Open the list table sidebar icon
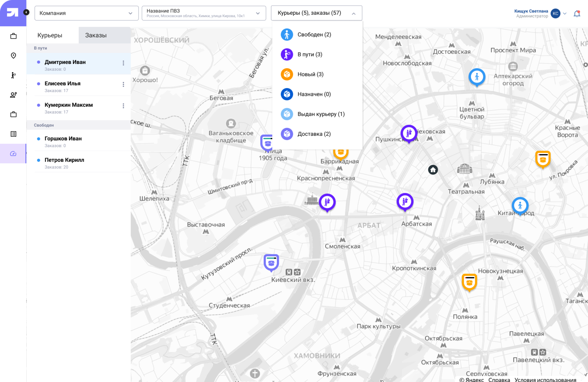This screenshot has width=588, height=382. coord(13,134)
